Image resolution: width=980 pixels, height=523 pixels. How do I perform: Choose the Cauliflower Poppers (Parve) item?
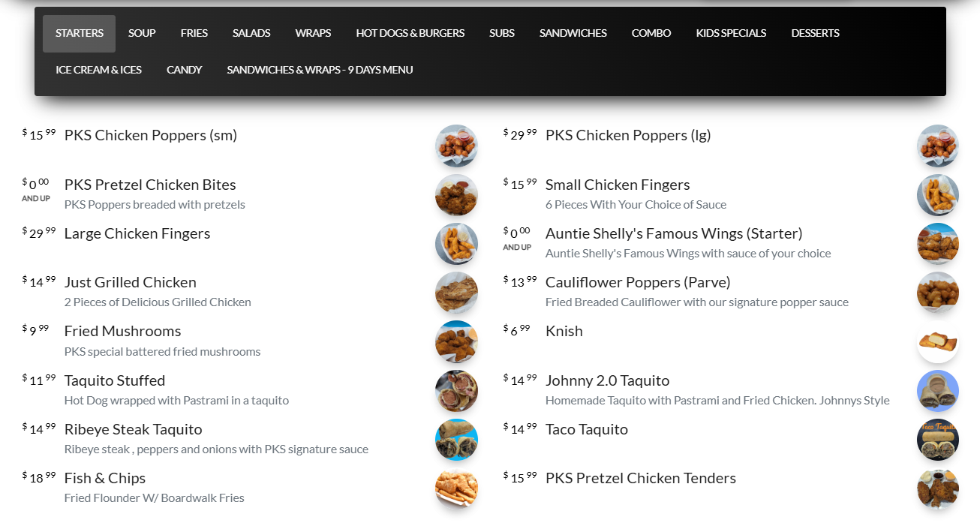[638, 282]
